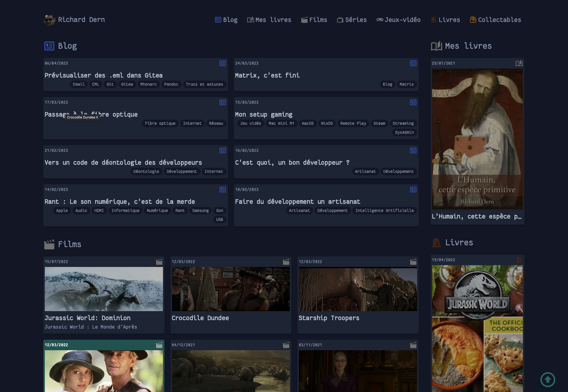Filter by the Intelligence Artificielle tag
This screenshot has width=568, height=392.
click(384, 211)
